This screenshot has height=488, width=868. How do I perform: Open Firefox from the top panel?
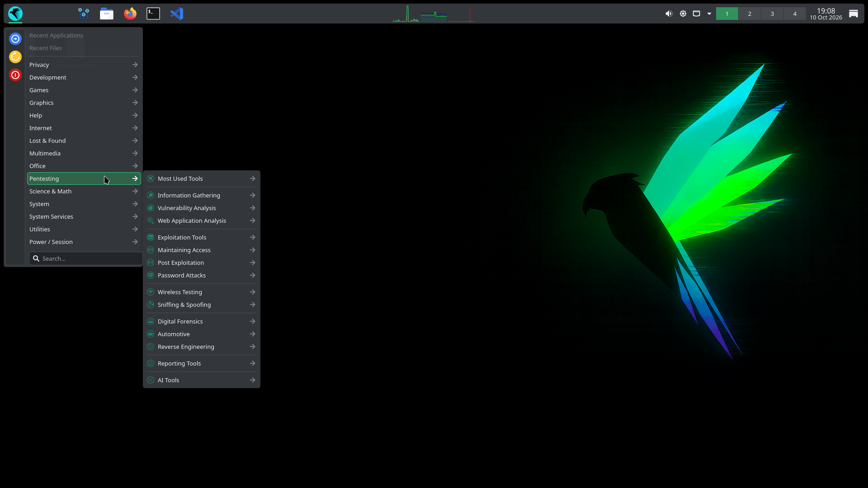130,14
